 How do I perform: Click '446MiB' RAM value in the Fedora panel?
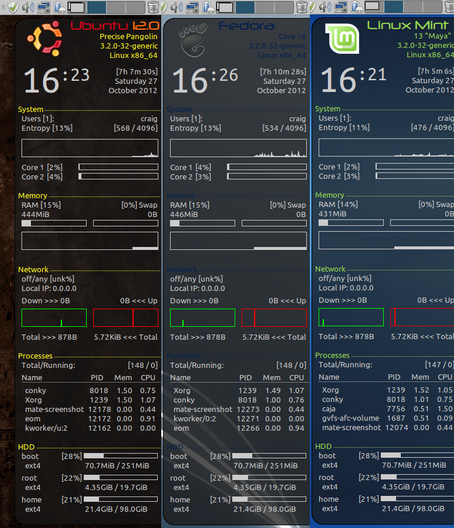(184, 214)
